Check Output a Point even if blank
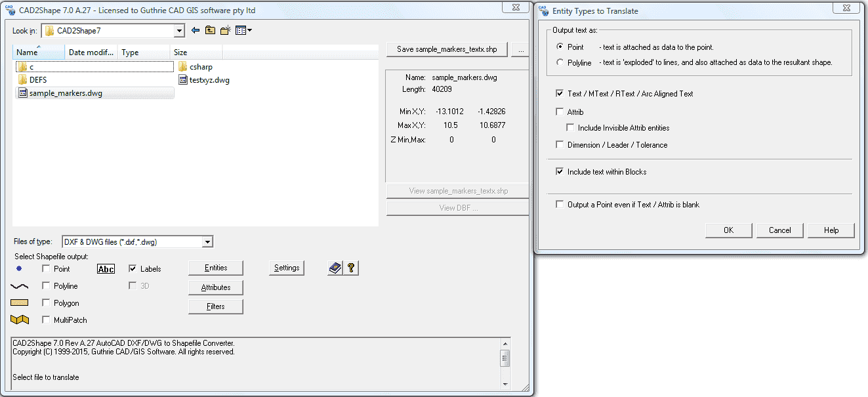Screen dimensions: 868x397 [560, 205]
